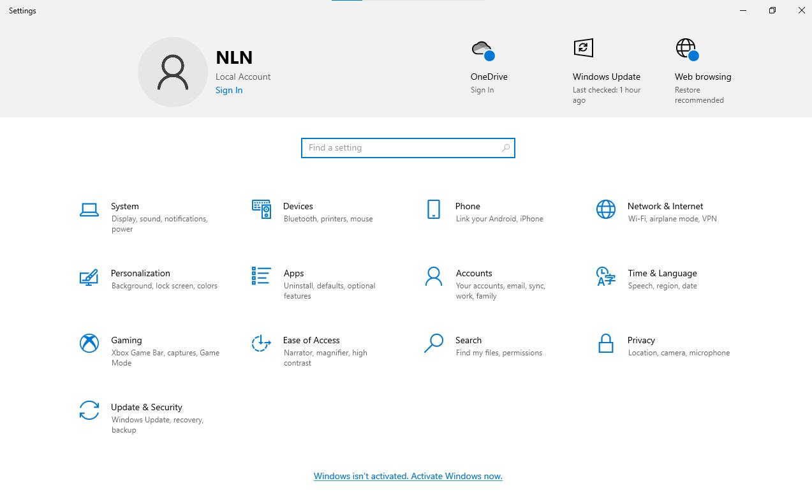The width and height of the screenshot is (812, 504).
Task: Click 'Wi-Fi, airplane mode, VPN' description
Action: click(672, 219)
